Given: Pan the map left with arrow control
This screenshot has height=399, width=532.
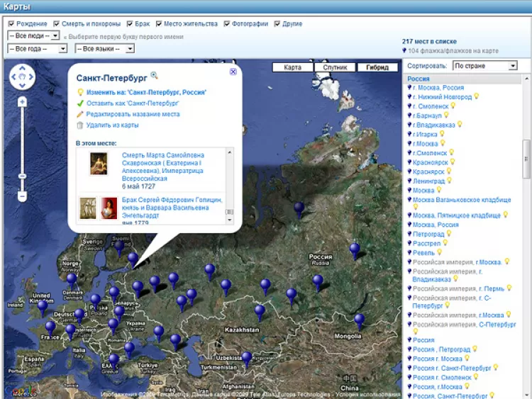Looking at the screenshot, I should 13,77.
